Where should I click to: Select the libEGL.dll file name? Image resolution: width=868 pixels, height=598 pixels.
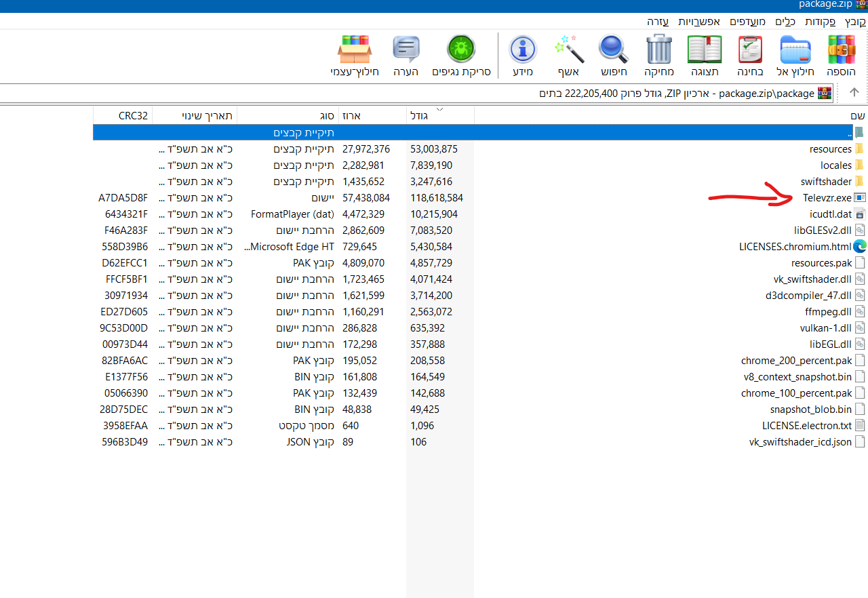pos(829,344)
